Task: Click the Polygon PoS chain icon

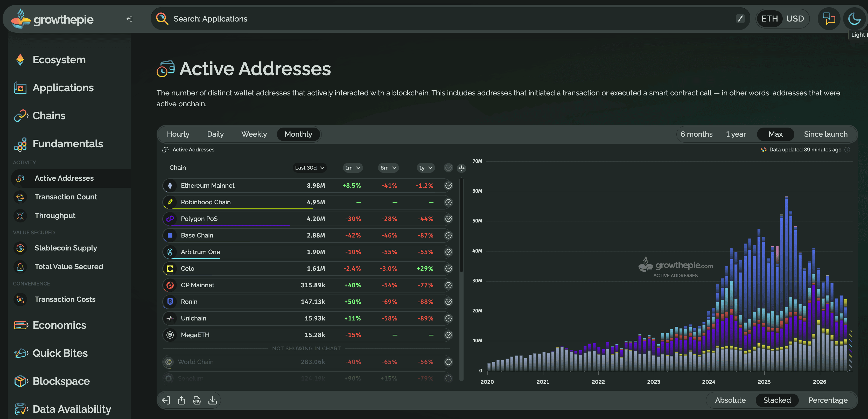Action: [x=170, y=219]
